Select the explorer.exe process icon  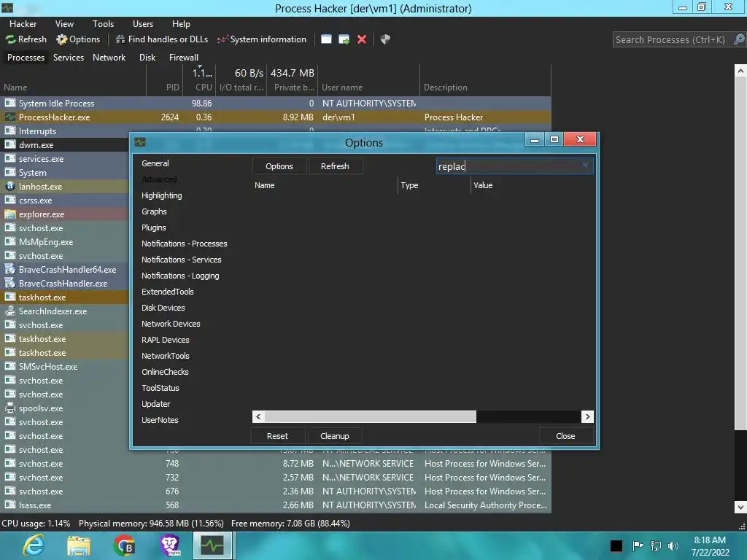tap(10, 214)
